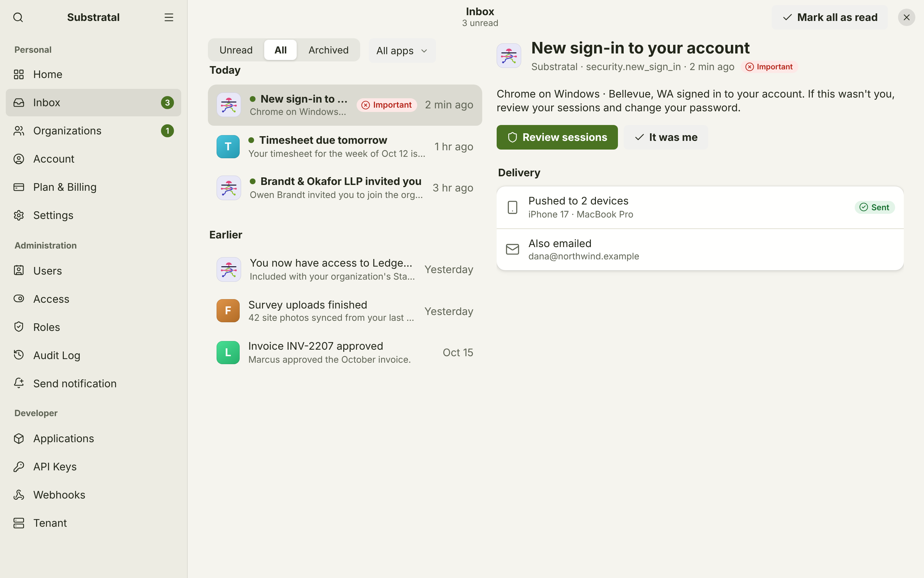This screenshot has width=924, height=578.
Task: Click the Account person icon
Action: point(19,159)
